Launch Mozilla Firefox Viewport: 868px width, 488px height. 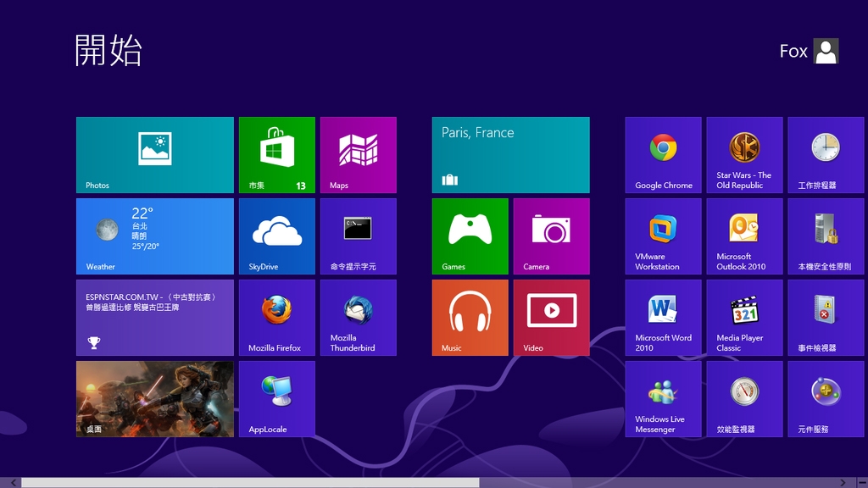(277, 318)
